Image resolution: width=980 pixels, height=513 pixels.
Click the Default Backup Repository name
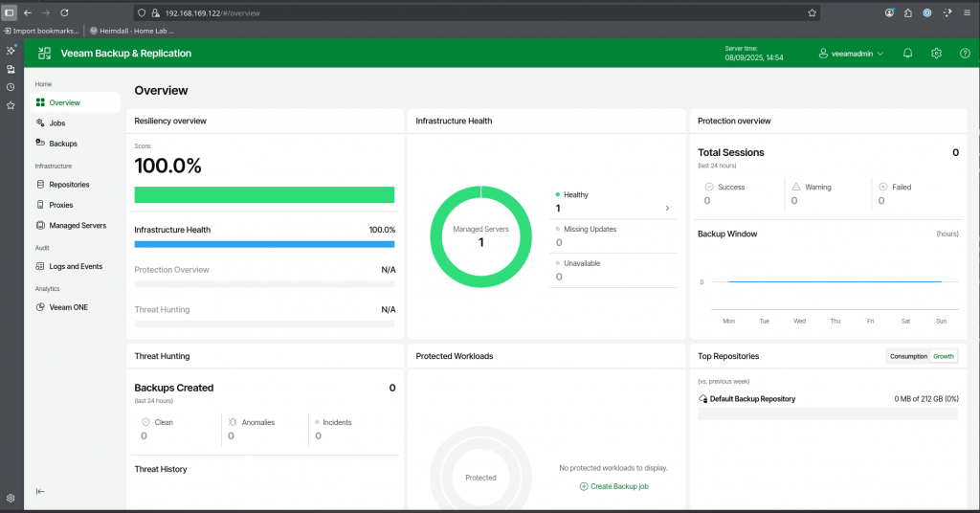[x=752, y=399]
